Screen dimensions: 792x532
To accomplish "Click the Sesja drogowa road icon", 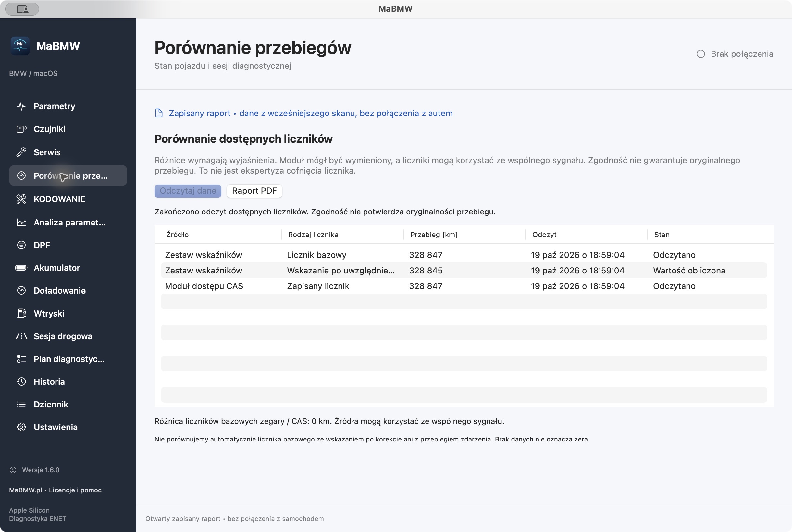I will pyautogui.click(x=21, y=336).
